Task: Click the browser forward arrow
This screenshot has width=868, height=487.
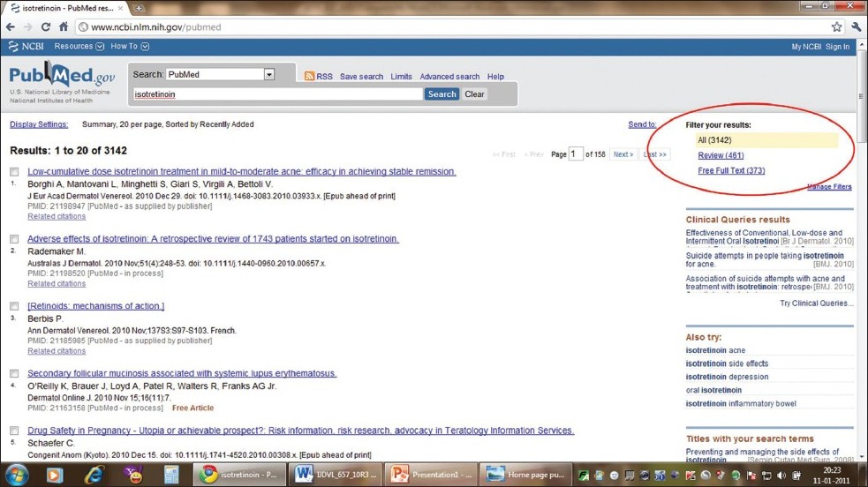Action: point(28,26)
